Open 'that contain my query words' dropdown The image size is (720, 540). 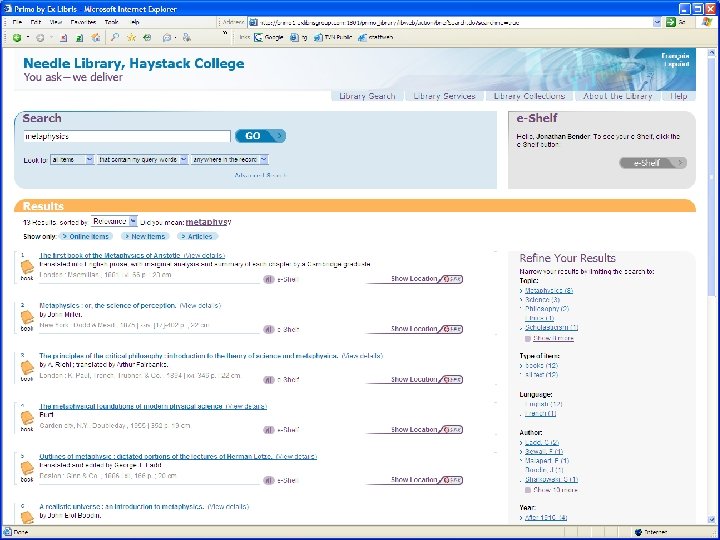142,160
